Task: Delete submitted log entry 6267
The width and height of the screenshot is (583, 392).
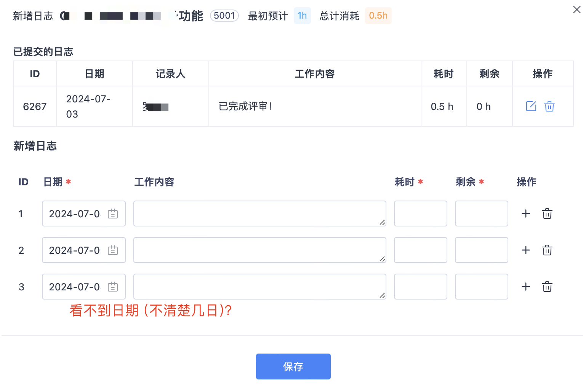Action: click(x=549, y=106)
